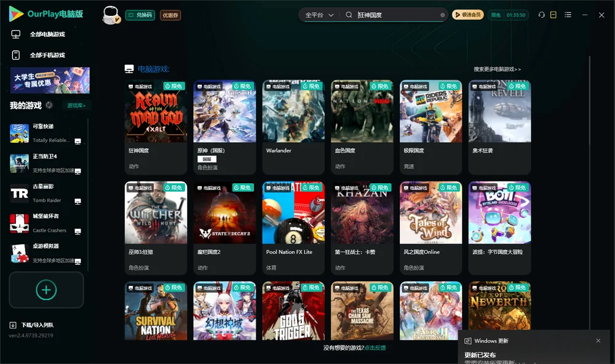Open the user avatar profile
Image resolution: width=615 pixels, height=364 pixels.
tap(111, 15)
